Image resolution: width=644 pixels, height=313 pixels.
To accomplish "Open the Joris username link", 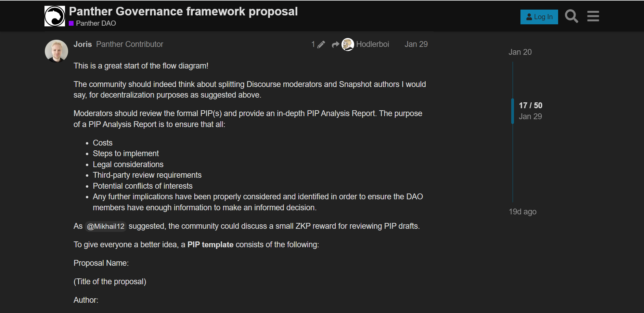I will (82, 44).
